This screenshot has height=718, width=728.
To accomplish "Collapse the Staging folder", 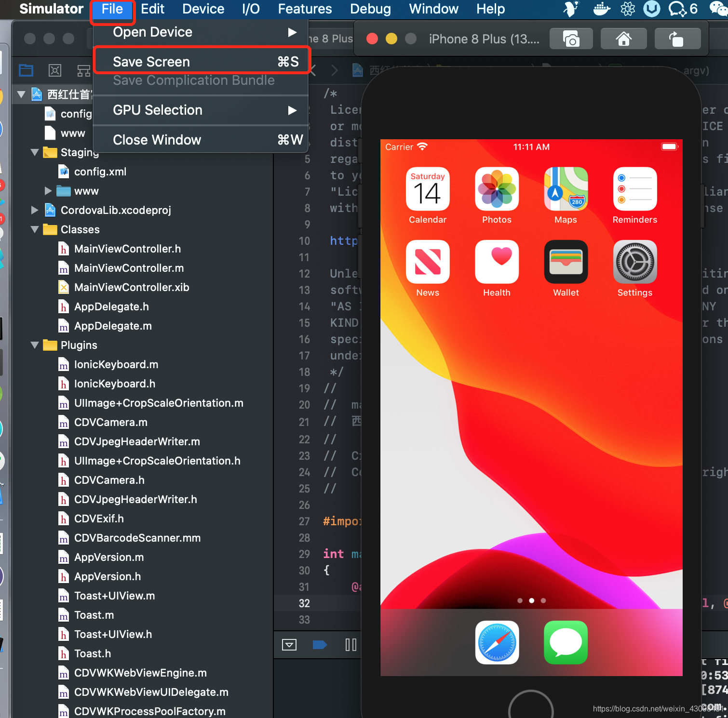I will pos(35,152).
